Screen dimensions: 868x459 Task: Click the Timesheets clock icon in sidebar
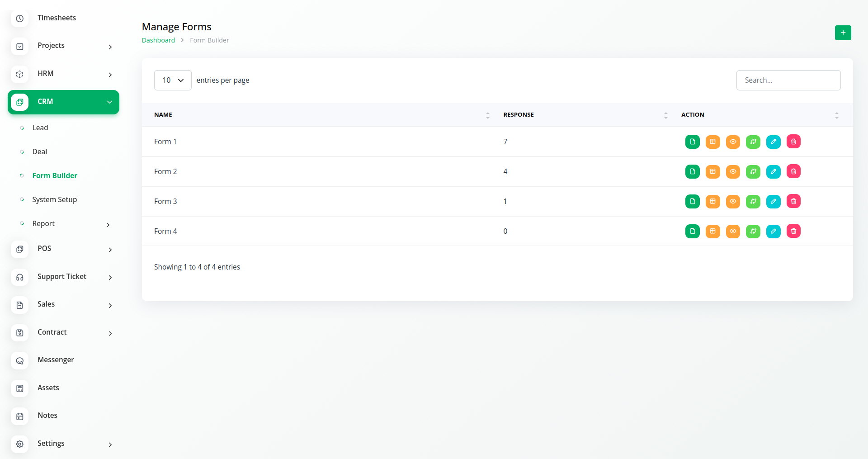coord(20,19)
